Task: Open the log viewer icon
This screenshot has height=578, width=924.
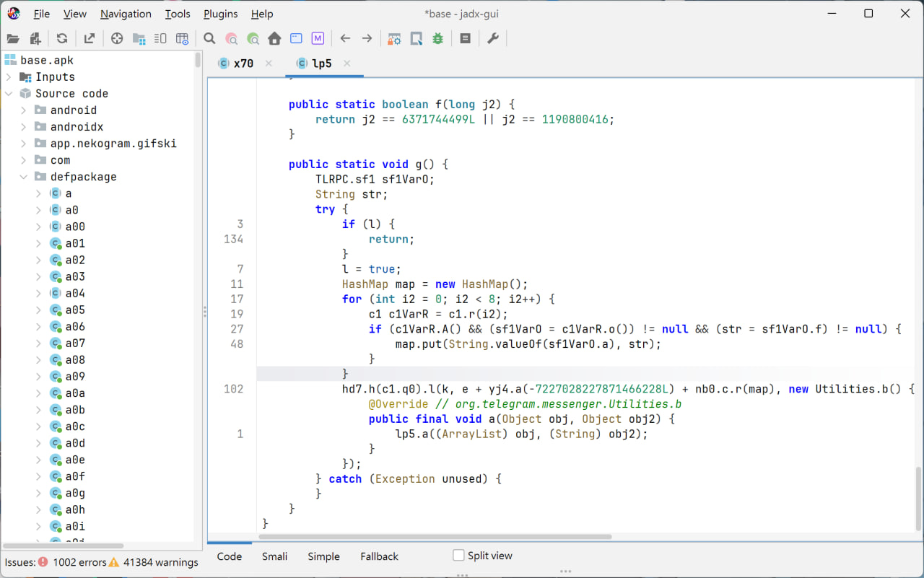Action: [x=465, y=39]
